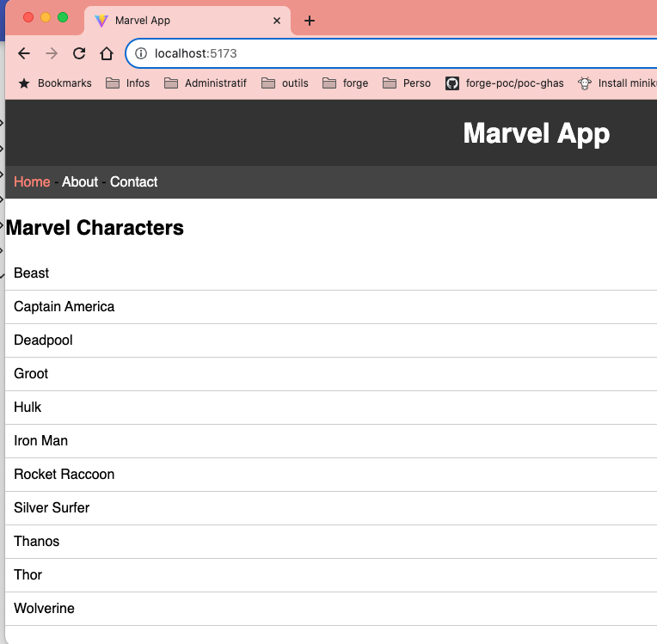Click the browser back arrow
This screenshot has height=644, width=657.
pyautogui.click(x=24, y=53)
